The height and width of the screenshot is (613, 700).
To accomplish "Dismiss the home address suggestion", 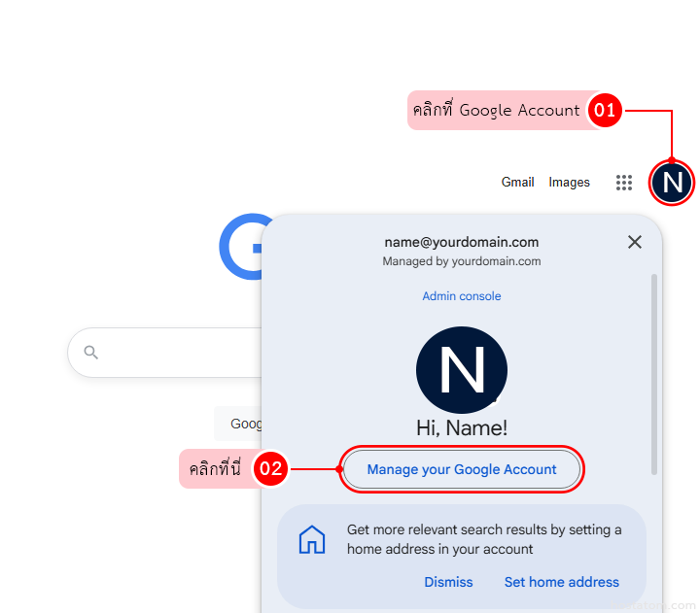I will coord(448,582).
